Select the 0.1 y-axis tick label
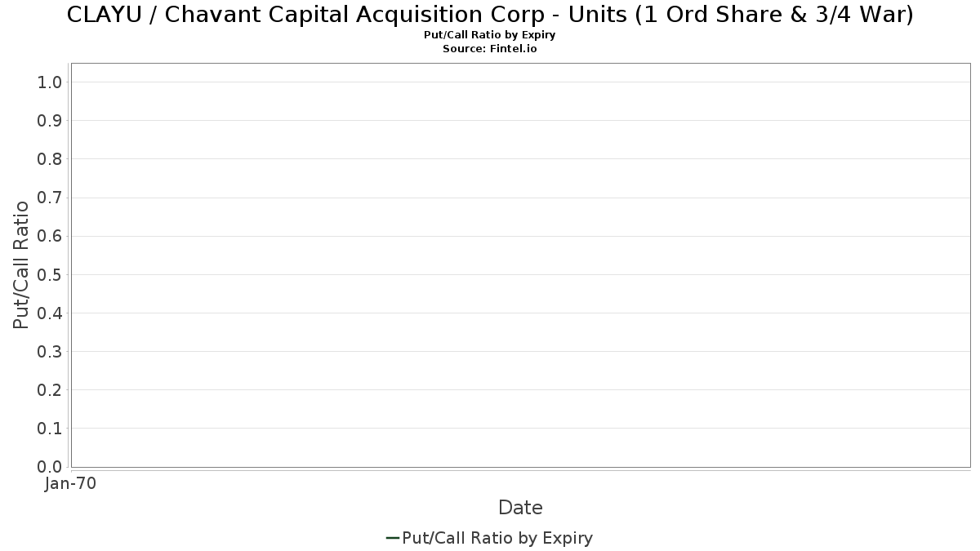Viewport: 980px width, 551px height. (50, 429)
